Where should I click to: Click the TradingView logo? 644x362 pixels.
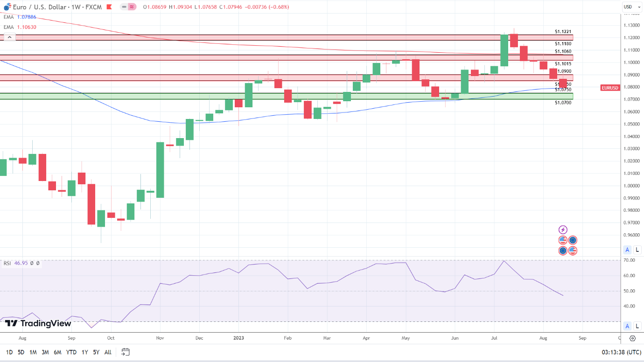[x=38, y=323]
